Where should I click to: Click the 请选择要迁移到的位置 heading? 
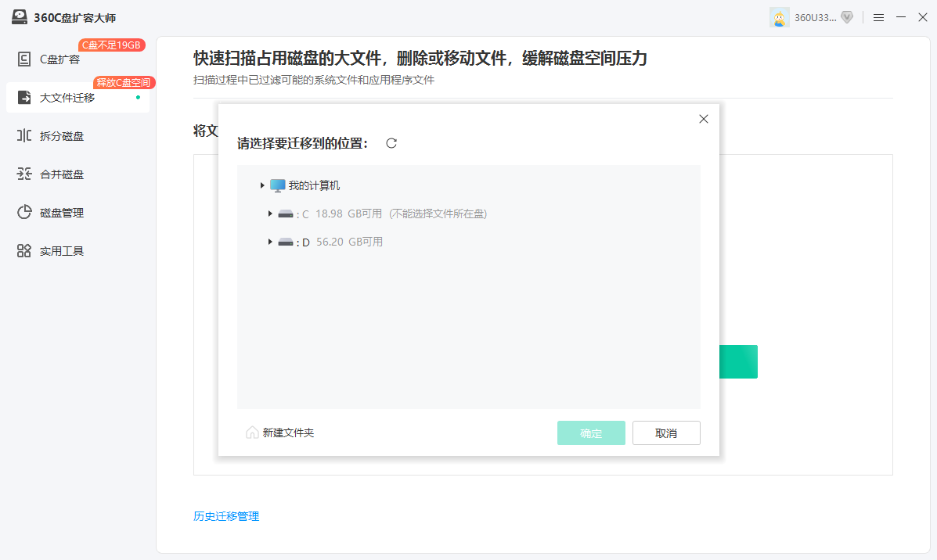point(302,143)
